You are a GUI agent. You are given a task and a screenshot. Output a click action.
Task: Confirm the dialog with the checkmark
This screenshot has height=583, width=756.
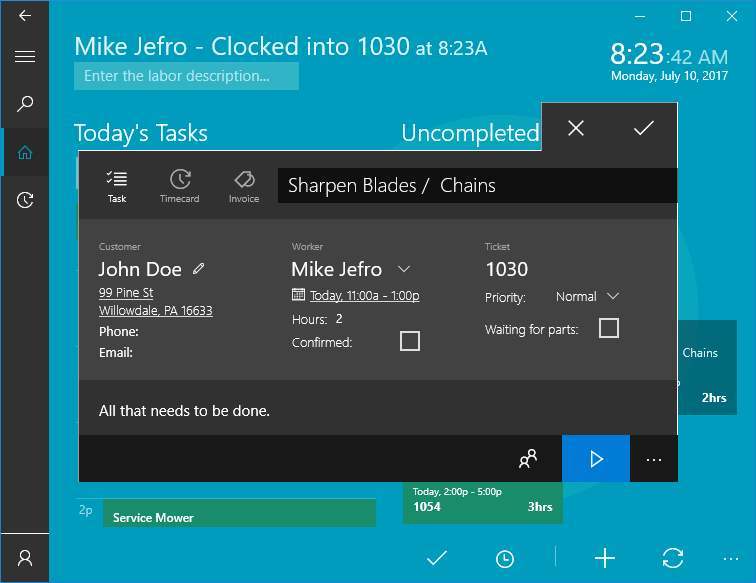click(x=644, y=128)
